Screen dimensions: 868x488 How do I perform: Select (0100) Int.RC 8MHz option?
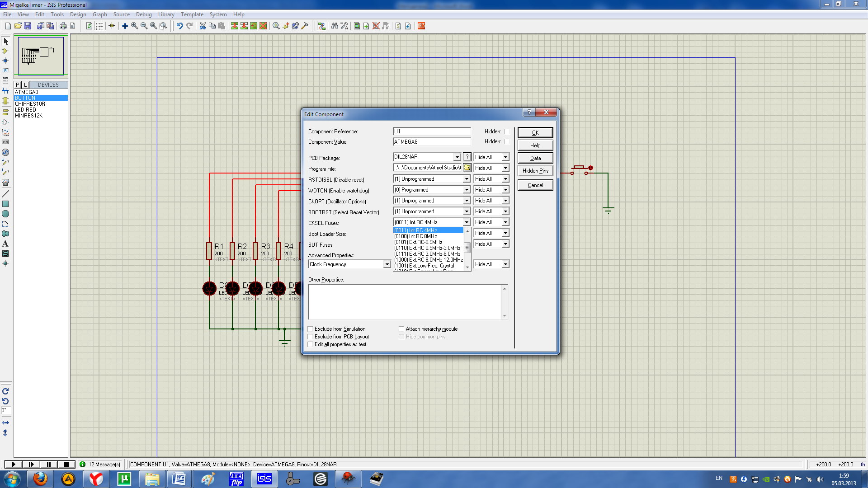pos(428,236)
